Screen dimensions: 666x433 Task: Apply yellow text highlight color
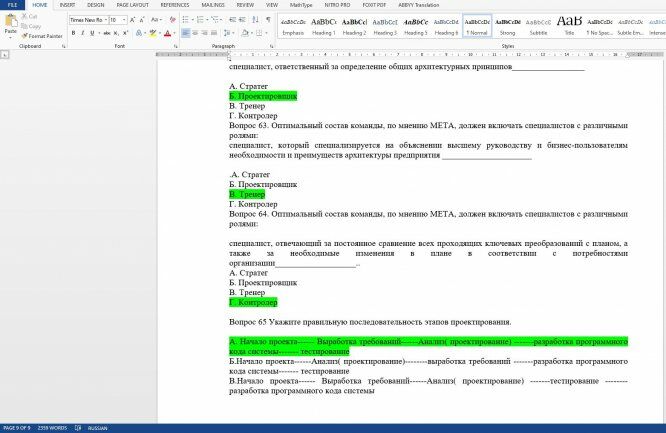[x=152, y=33]
